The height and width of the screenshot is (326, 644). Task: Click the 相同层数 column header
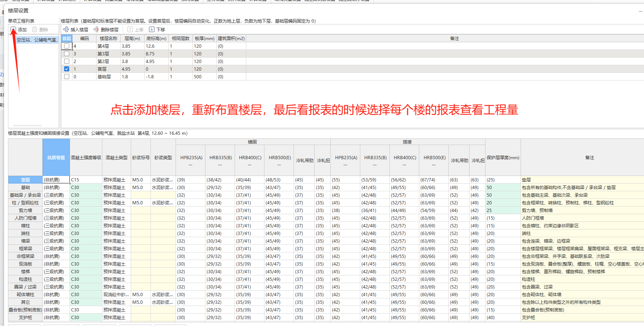(x=181, y=38)
